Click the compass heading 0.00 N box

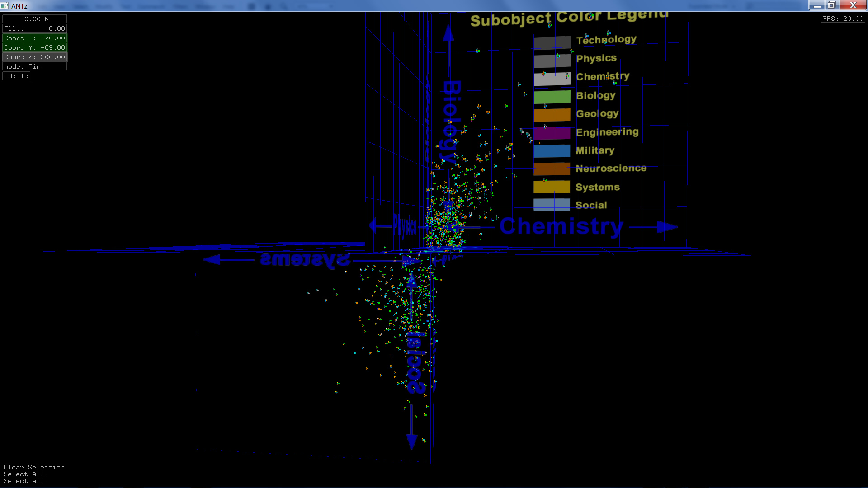point(34,19)
